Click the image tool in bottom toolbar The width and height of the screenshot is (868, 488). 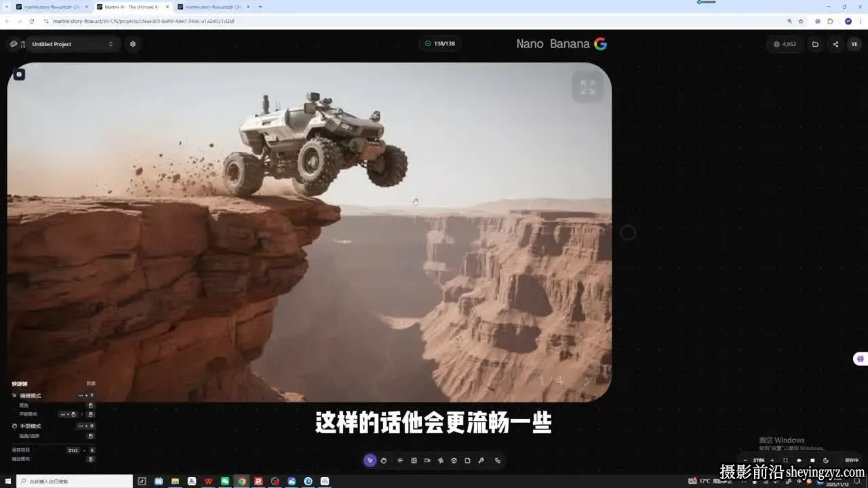414,460
